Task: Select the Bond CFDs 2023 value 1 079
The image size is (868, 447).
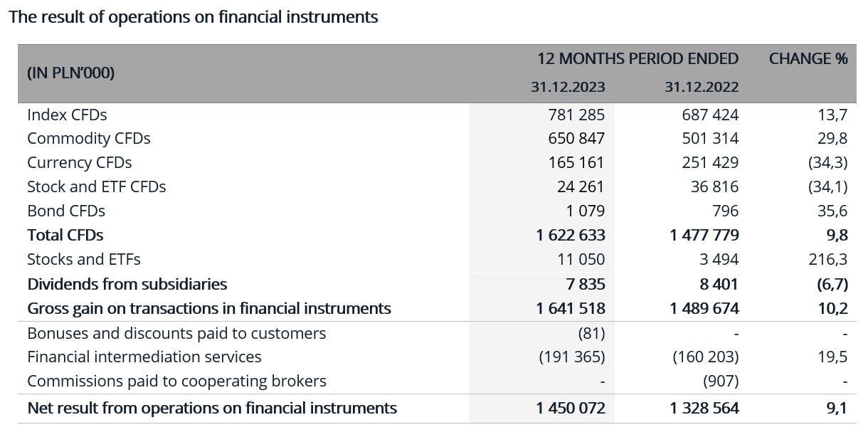Action: (585, 211)
